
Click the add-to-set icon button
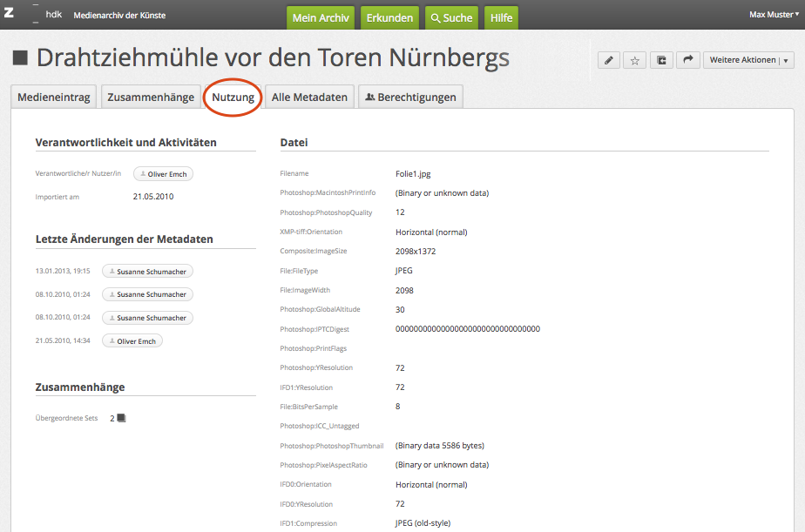point(661,60)
